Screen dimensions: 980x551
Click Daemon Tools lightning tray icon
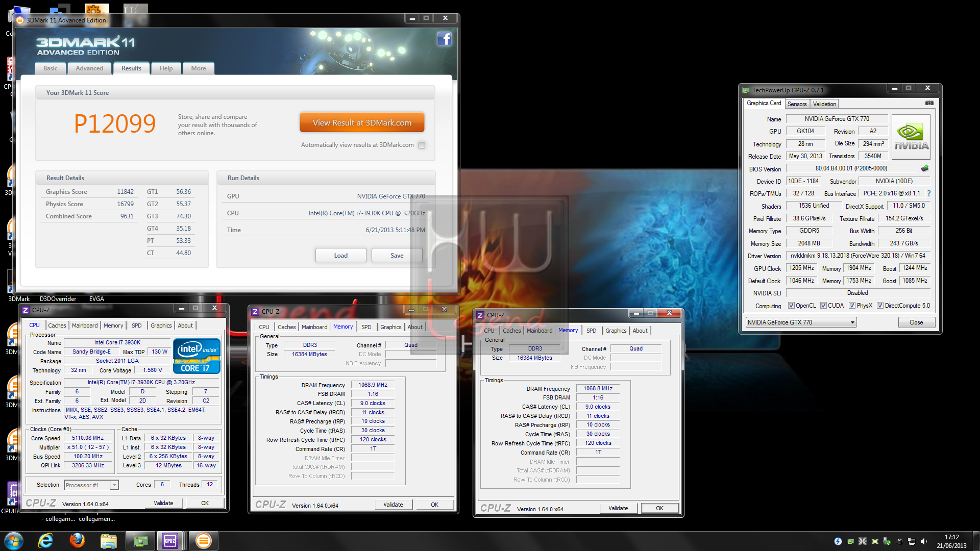click(838, 541)
